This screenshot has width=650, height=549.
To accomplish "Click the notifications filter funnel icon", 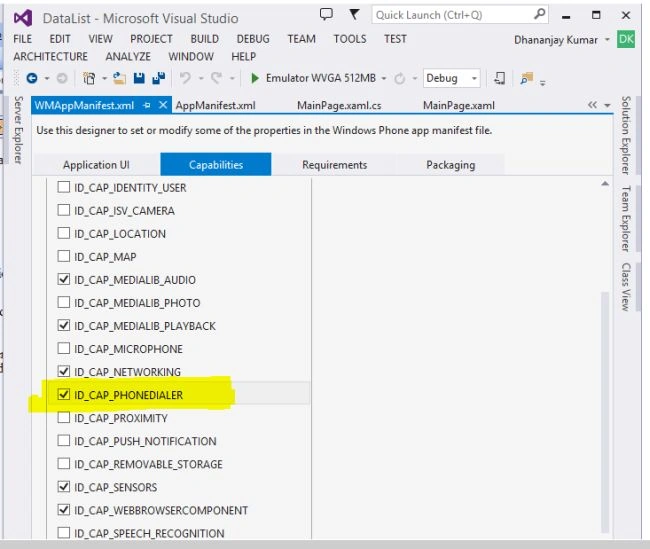I will (x=354, y=15).
